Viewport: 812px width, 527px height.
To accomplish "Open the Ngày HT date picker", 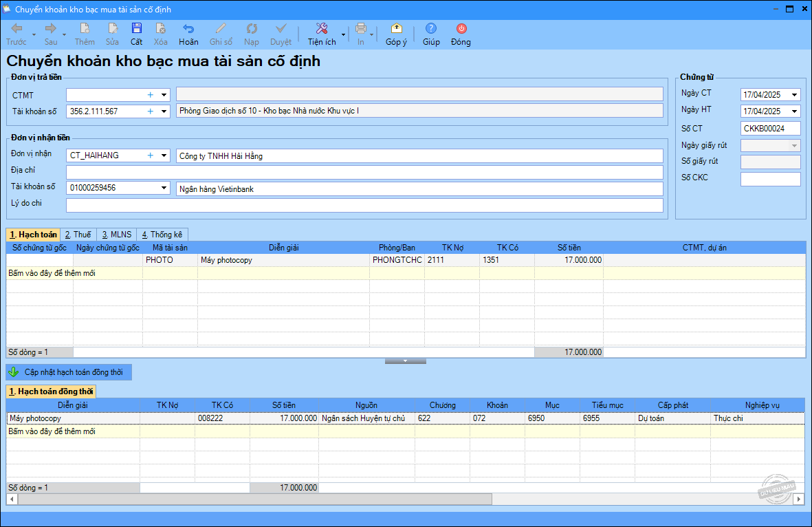I will tap(794, 111).
